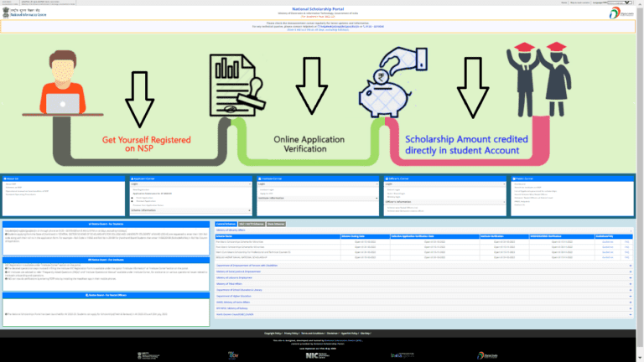Open Terms and Conditions footer link

pos(313,334)
